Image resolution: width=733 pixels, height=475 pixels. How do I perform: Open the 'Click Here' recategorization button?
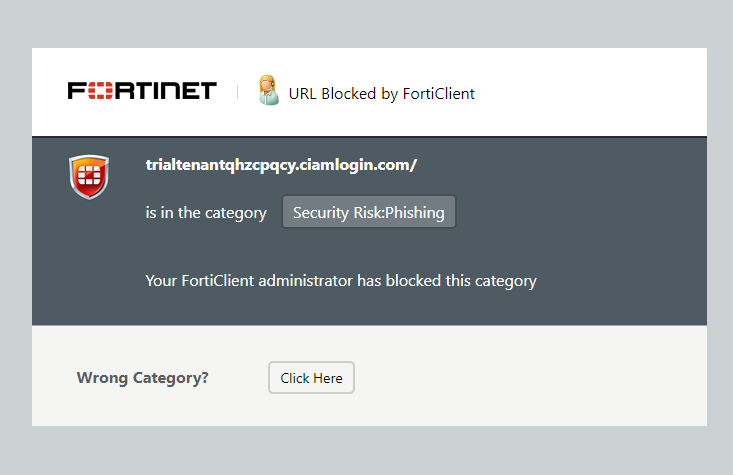click(x=311, y=378)
